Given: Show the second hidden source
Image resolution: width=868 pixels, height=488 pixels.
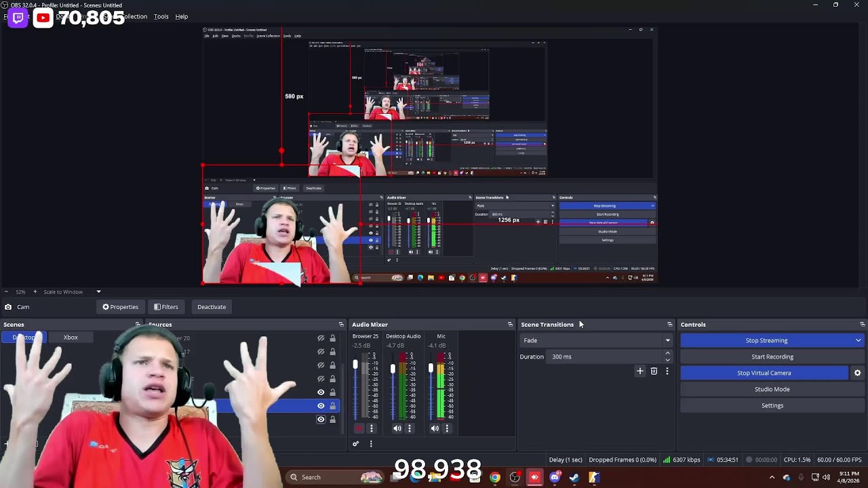Looking at the screenshot, I should pyautogui.click(x=321, y=352).
